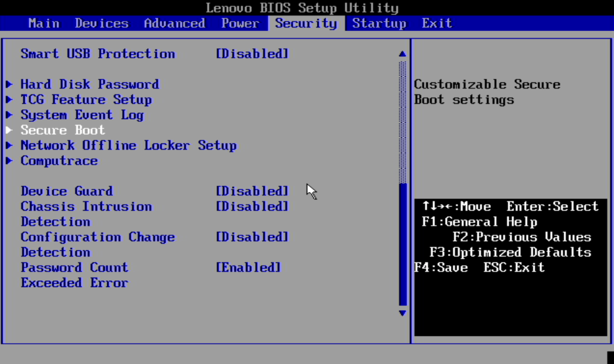Select the Smart USB Protection label
This screenshot has width=614, height=364.
point(98,54)
